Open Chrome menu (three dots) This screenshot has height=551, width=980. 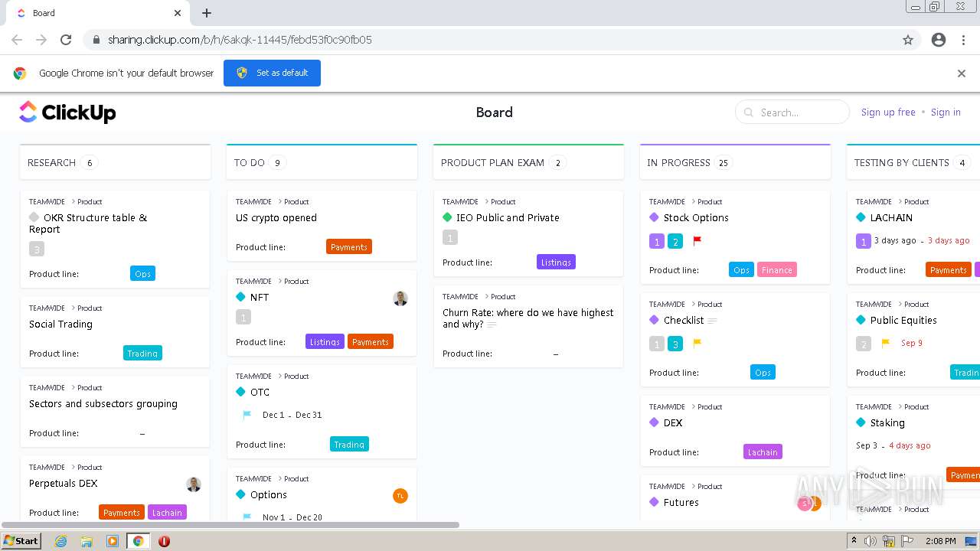coord(963,40)
